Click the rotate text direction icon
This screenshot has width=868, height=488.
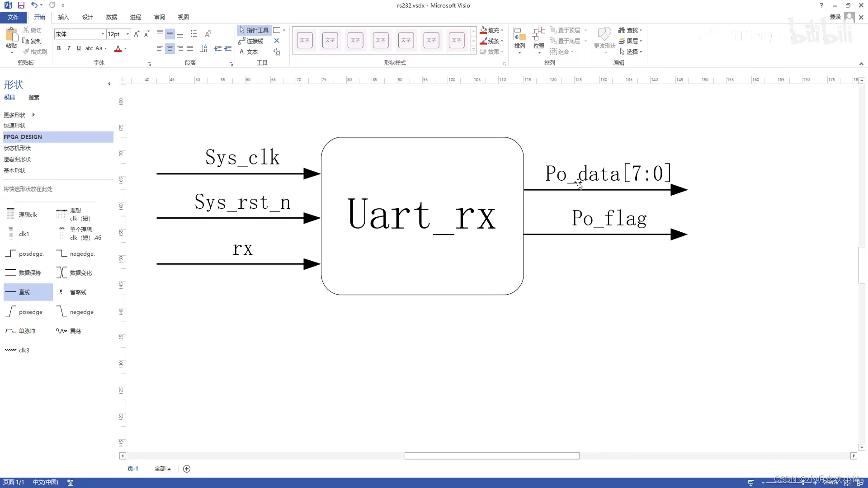click(208, 34)
